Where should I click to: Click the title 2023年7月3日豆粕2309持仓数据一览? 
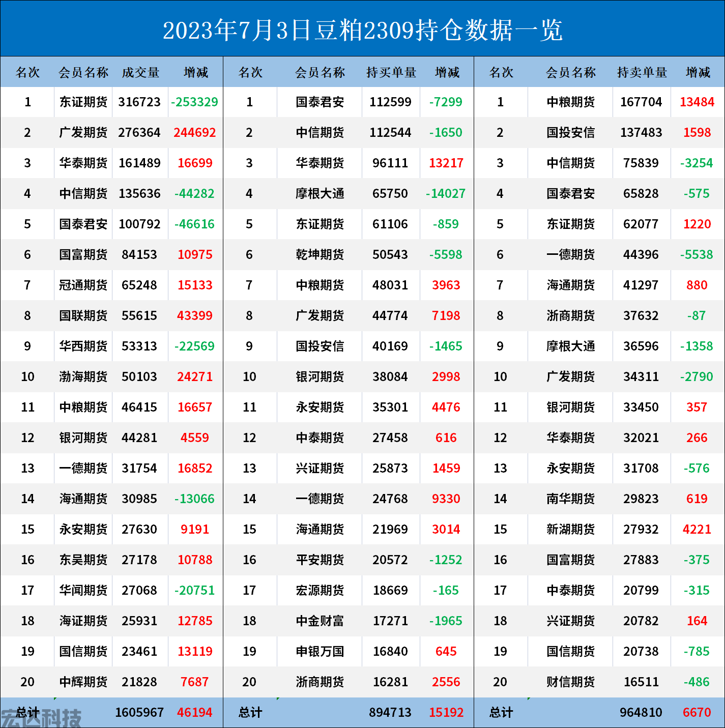click(362, 30)
